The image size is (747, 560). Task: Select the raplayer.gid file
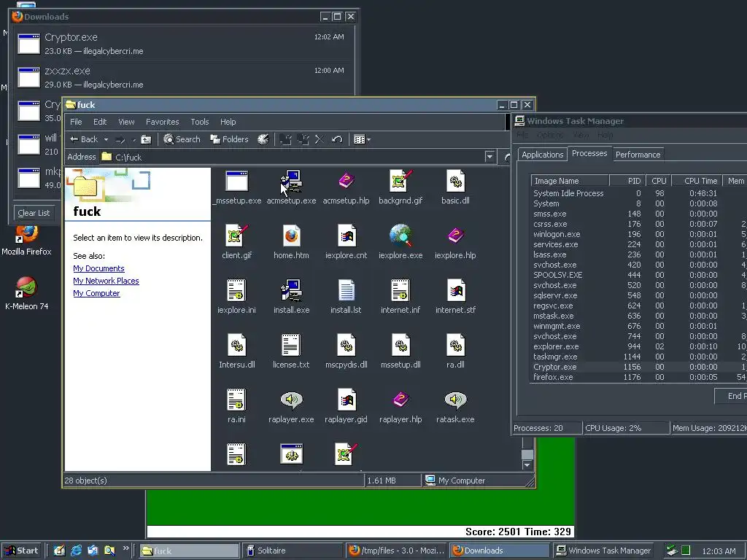point(346,407)
